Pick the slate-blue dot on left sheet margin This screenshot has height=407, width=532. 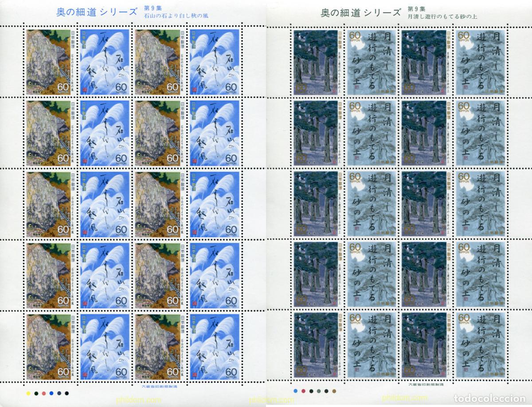[59, 393]
